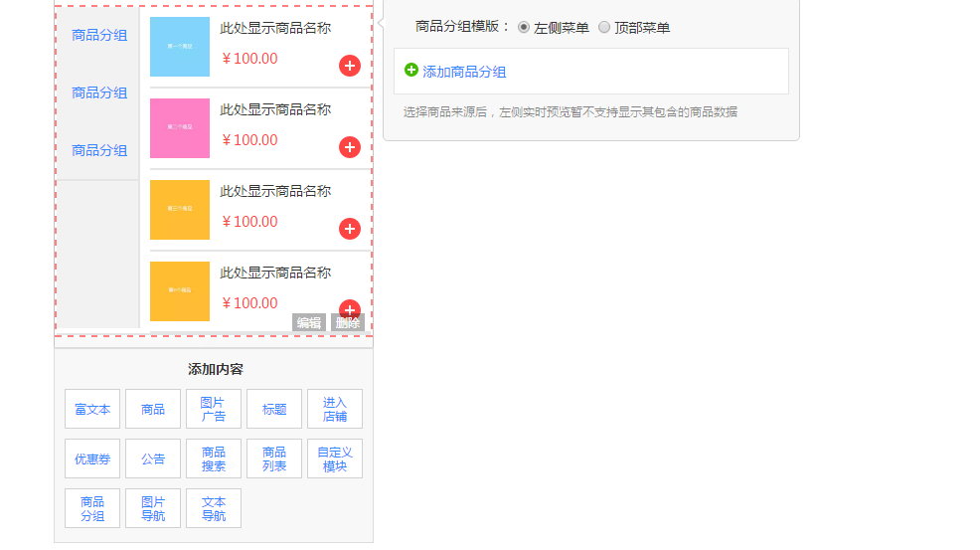Click the green plus icon beside 添加商品分组
This screenshot has width=980, height=550.
tap(411, 70)
